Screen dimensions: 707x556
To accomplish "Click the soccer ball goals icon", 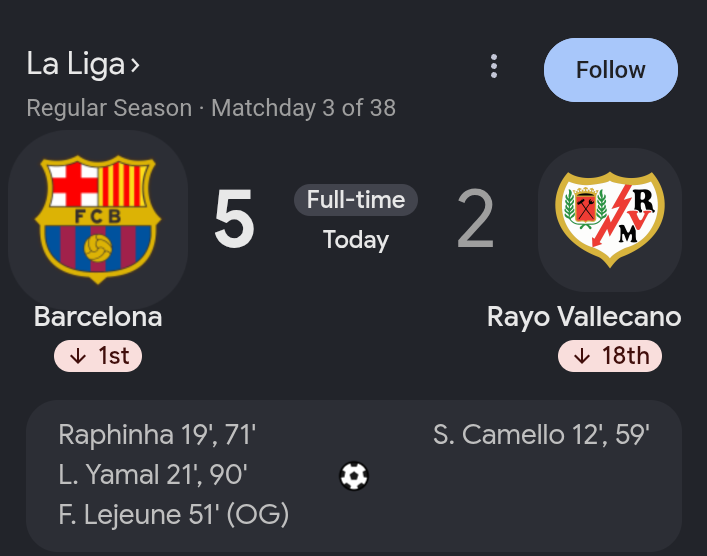I will click(x=354, y=476).
